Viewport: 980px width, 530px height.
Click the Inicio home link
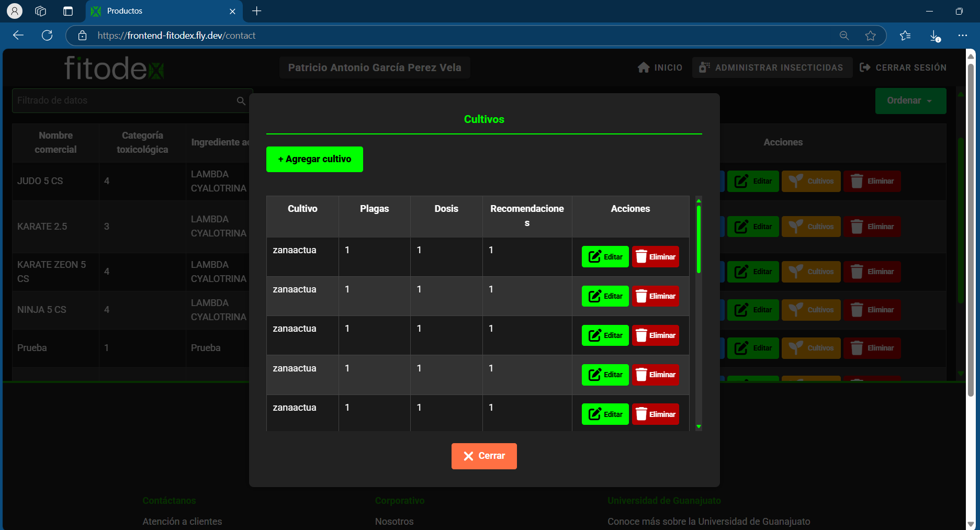pos(660,67)
